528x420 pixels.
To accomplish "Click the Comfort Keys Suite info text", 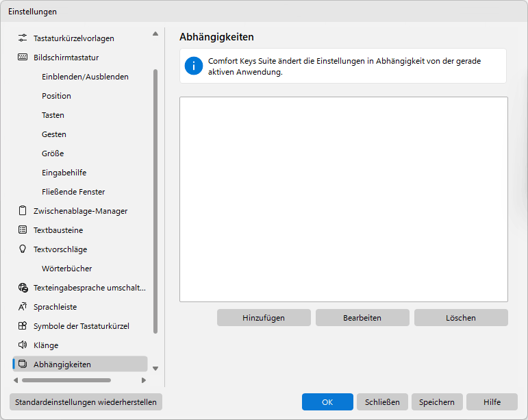I will (344, 66).
